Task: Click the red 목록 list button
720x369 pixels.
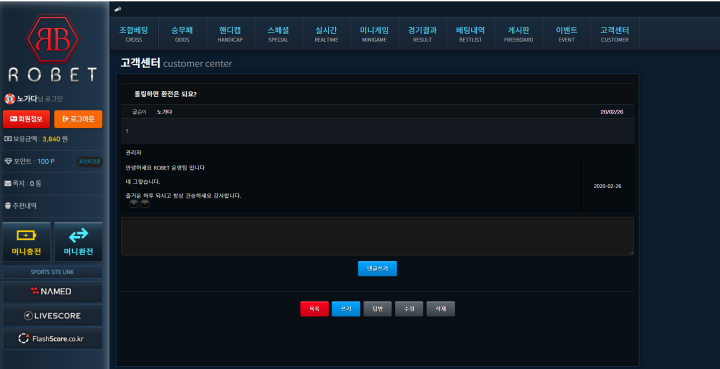Action: point(314,309)
